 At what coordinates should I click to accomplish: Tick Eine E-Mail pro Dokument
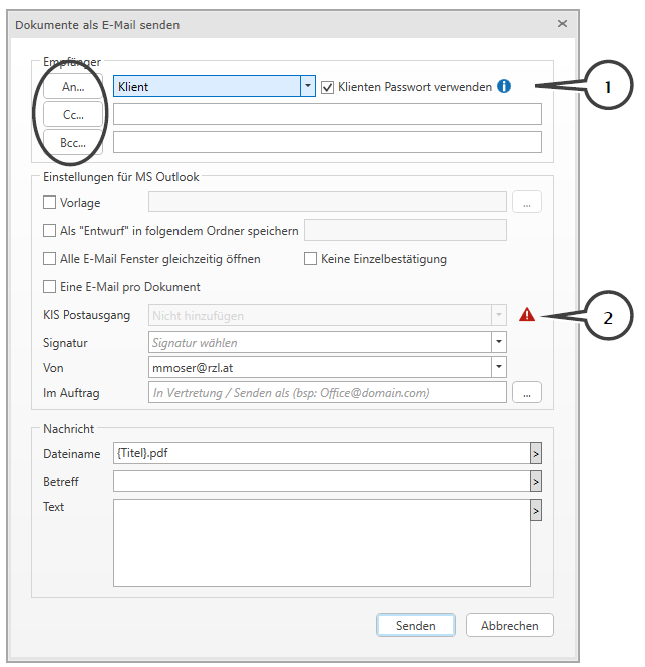(x=50, y=287)
